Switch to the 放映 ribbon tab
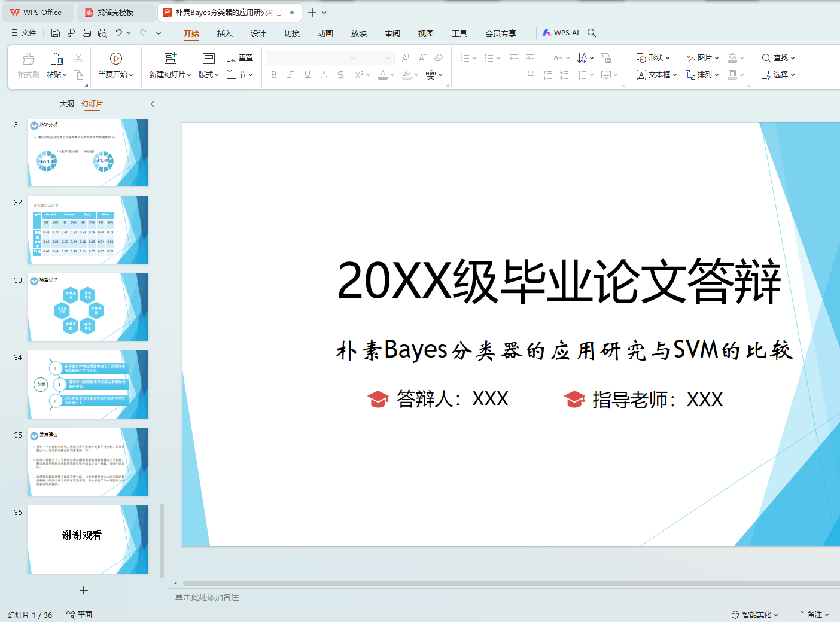Screen dimensions: 840x622 coord(359,33)
